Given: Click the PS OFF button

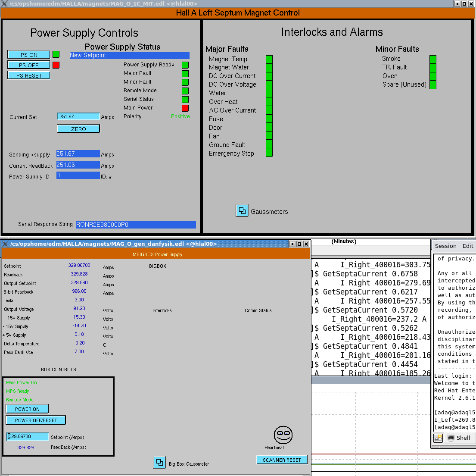Looking at the screenshot, I should pos(29,65).
